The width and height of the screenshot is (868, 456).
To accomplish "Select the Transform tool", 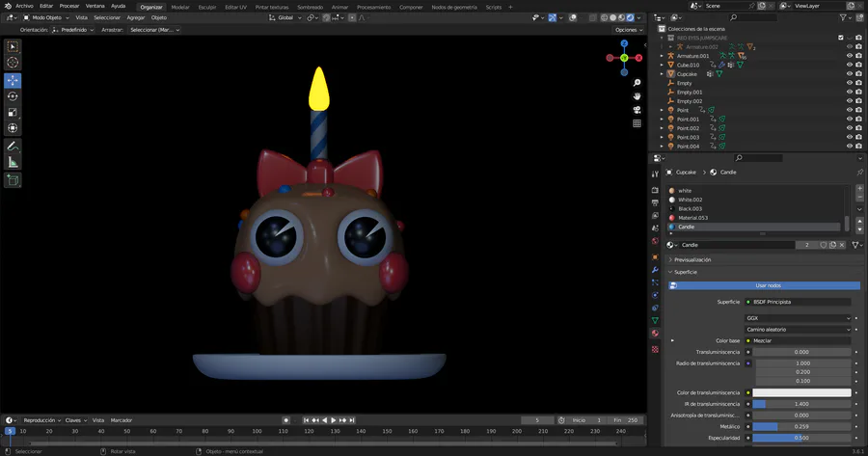I will coord(13,128).
